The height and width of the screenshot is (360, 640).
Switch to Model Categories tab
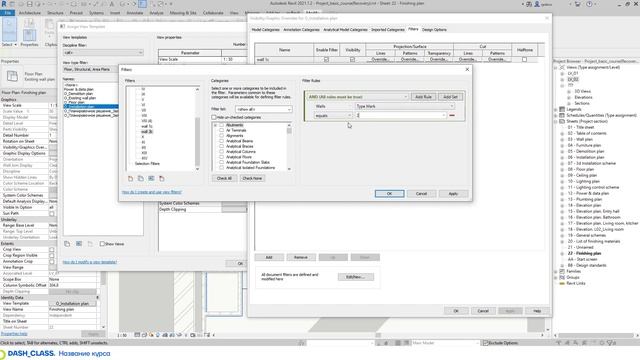point(265,30)
